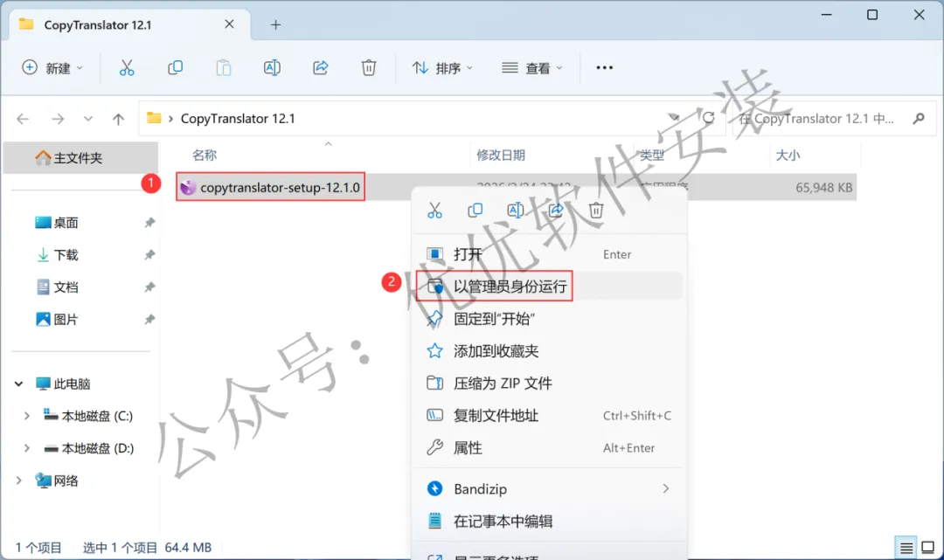The width and height of the screenshot is (944, 560).
Task: Select the CopyTranslator 12.1 tab
Action: point(130,24)
